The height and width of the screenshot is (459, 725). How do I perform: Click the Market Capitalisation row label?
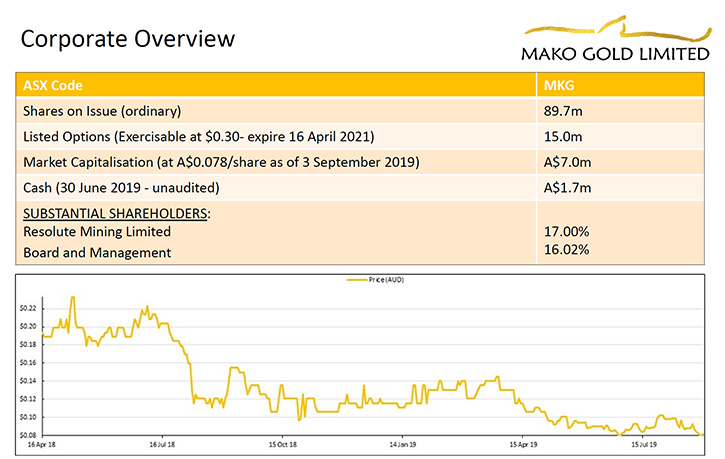pyautogui.click(x=221, y=162)
